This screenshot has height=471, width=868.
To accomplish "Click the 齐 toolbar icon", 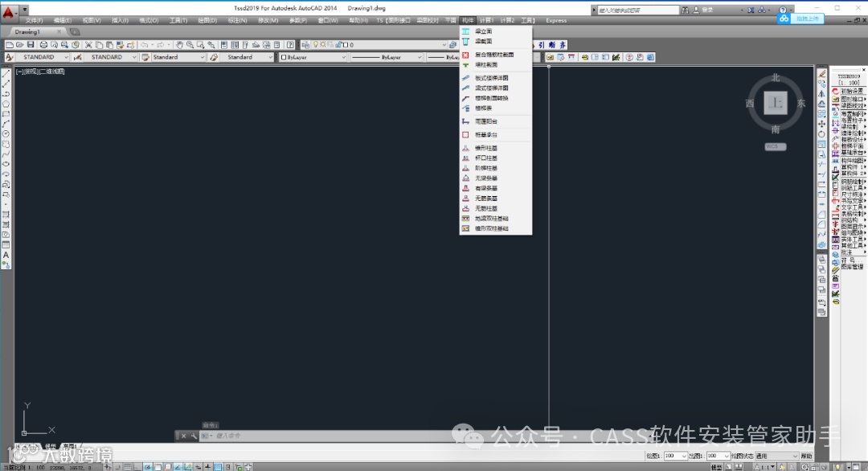I will [x=563, y=45].
